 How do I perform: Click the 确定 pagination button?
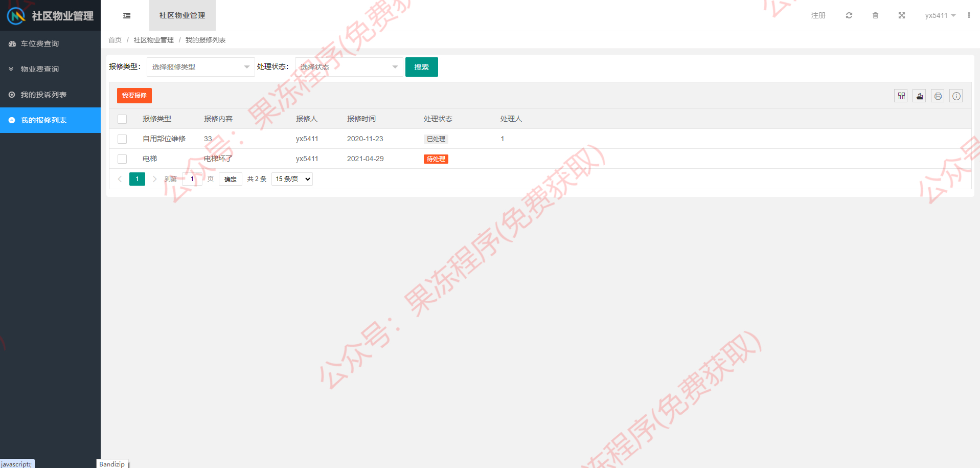click(231, 179)
